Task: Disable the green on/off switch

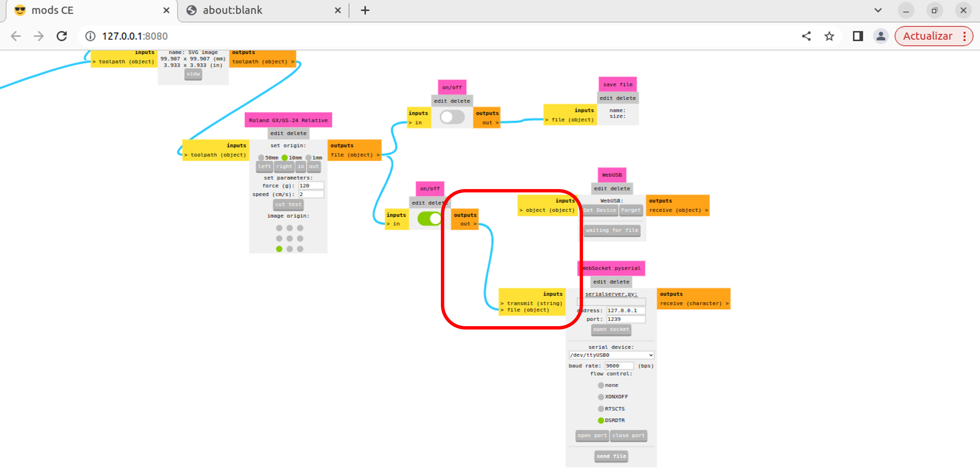Action: [429, 219]
